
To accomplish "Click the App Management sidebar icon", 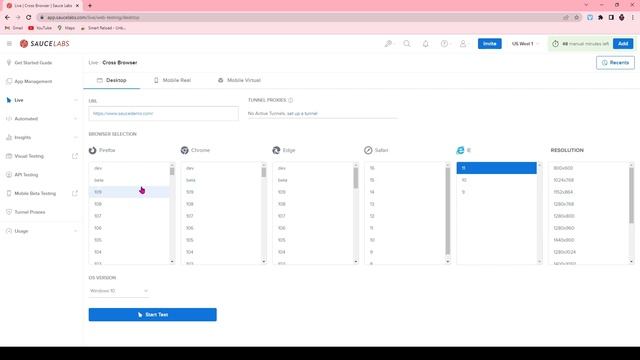I will (x=9, y=81).
